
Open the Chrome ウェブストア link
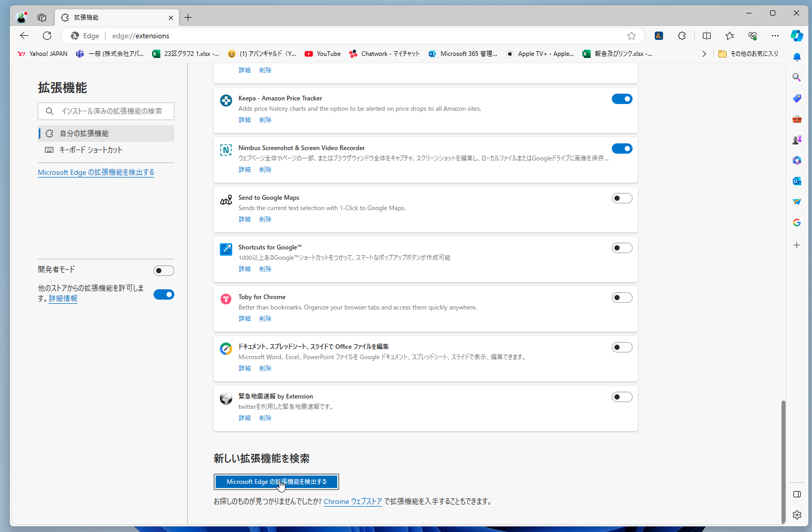coord(353,501)
